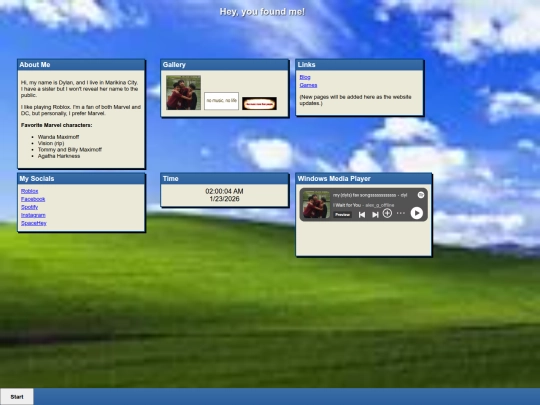The height and width of the screenshot is (405, 540).
Task: Add the song with the plus icon
Action: point(387,214)
